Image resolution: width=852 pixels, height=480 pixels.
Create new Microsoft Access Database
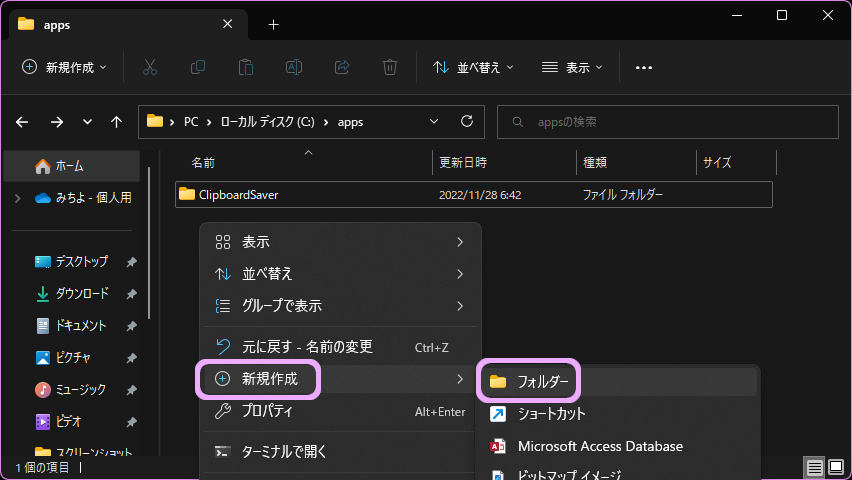click(618, 446)
